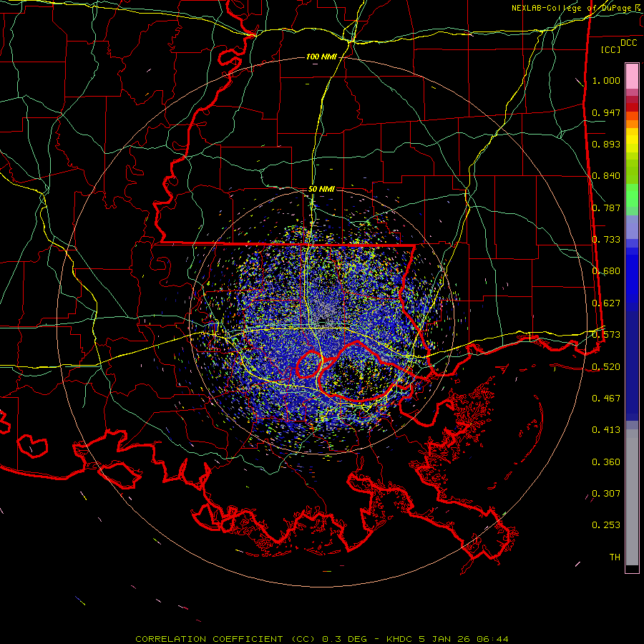644x644 pixels.
Task: Select the 0.413 scale value
Action: coord(606,430)
